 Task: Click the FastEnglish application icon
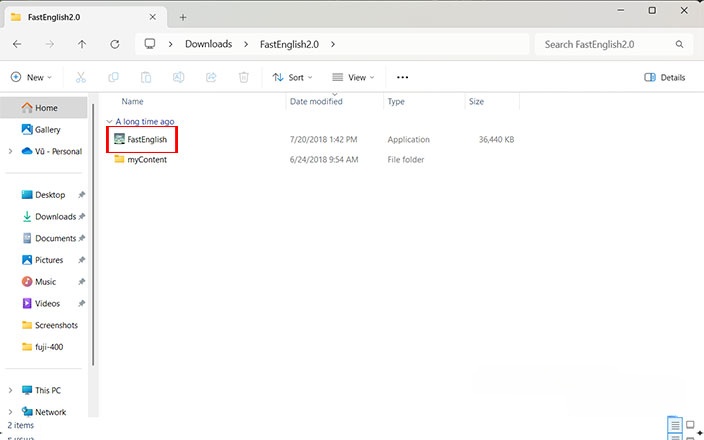tap(119, 139)
